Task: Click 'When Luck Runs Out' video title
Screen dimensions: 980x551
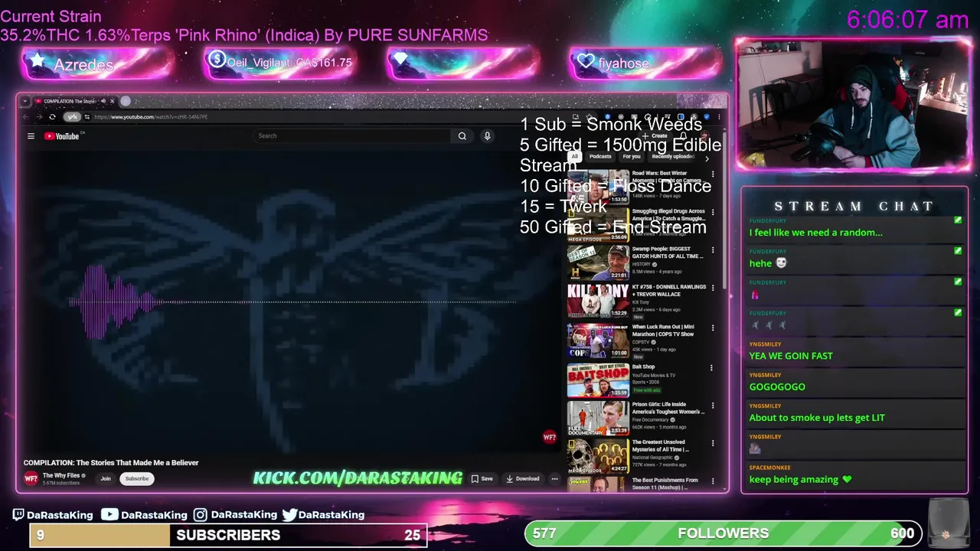Action: (x=663, y=331)
